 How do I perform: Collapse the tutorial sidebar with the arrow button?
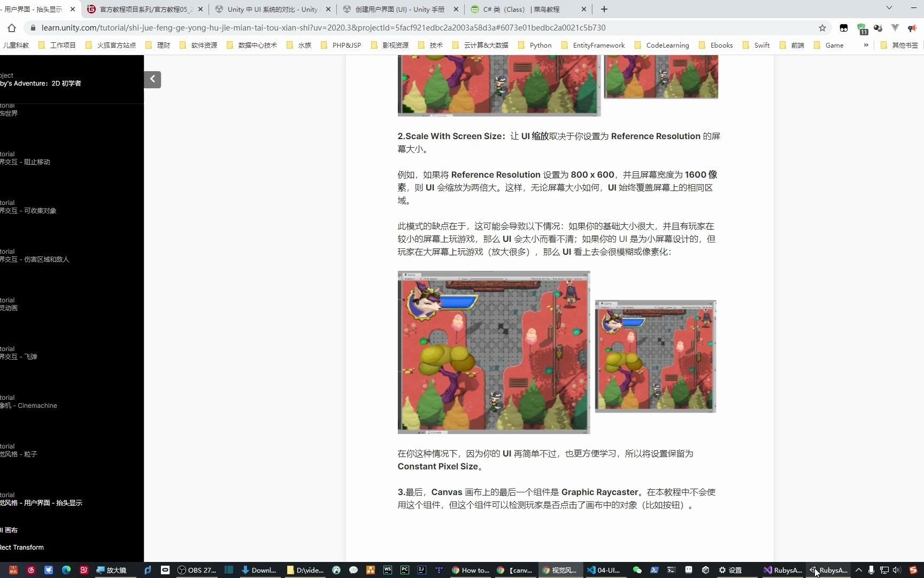(152, 79)
